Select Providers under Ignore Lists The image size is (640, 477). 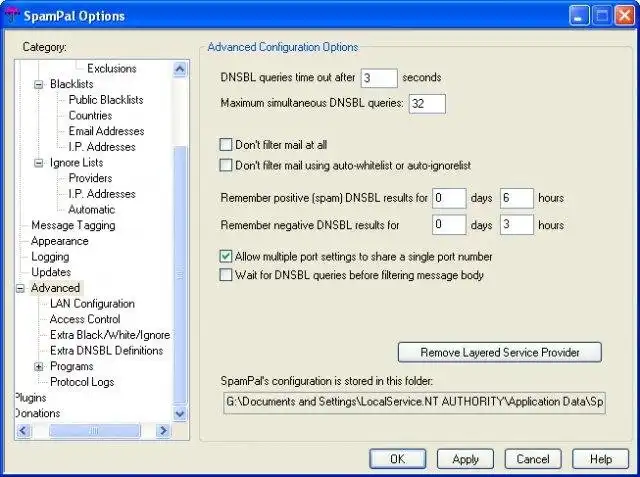pyautogui.click(x=90, y=178)
